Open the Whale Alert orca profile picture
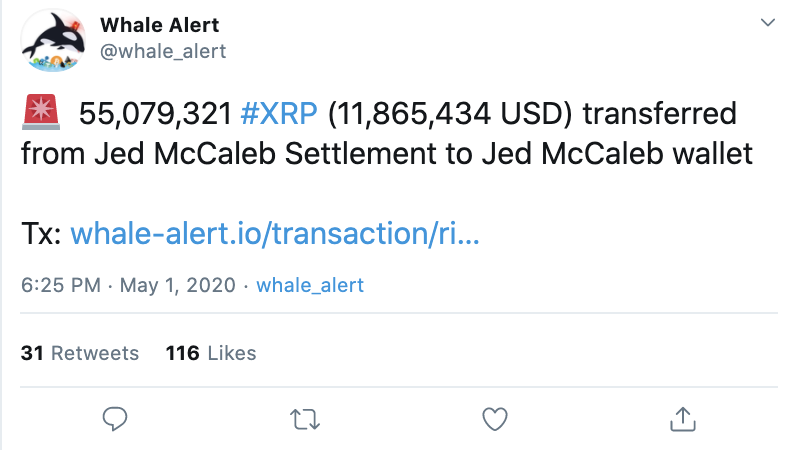The height and width of the screenshot is (450, 794). pos(53,40)
